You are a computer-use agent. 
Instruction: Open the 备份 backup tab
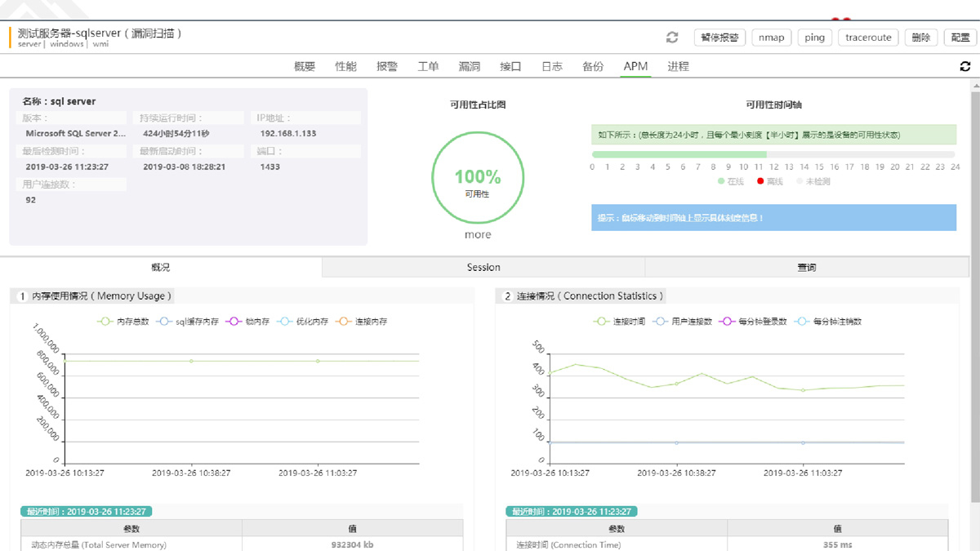coord(593,67)
